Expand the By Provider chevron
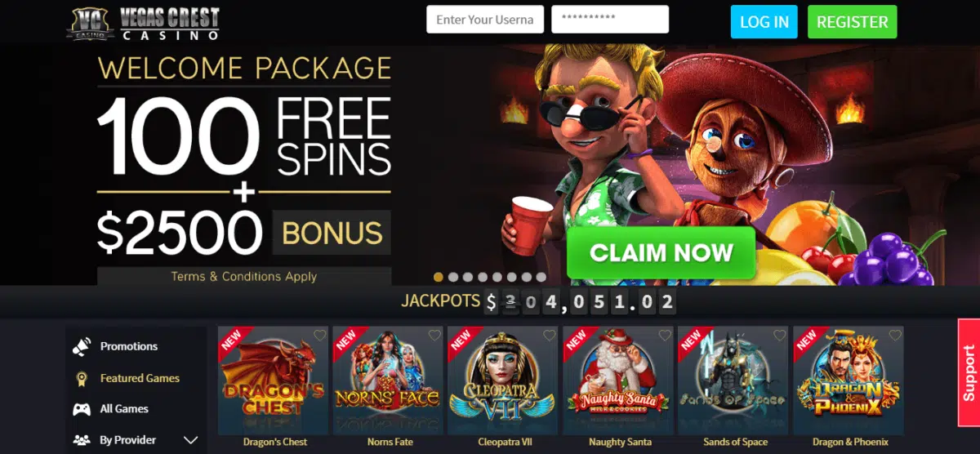This screenshot has width=980, height=454. [x=191, y=440]
